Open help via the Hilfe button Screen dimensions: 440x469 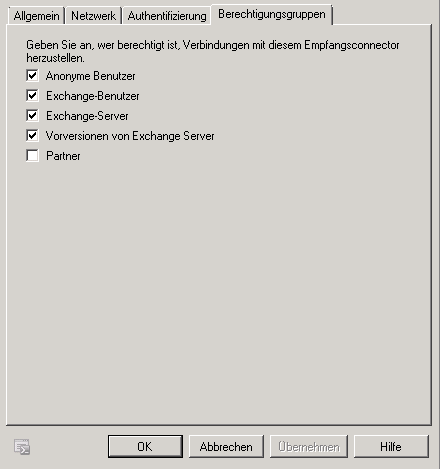coord(391,446)
